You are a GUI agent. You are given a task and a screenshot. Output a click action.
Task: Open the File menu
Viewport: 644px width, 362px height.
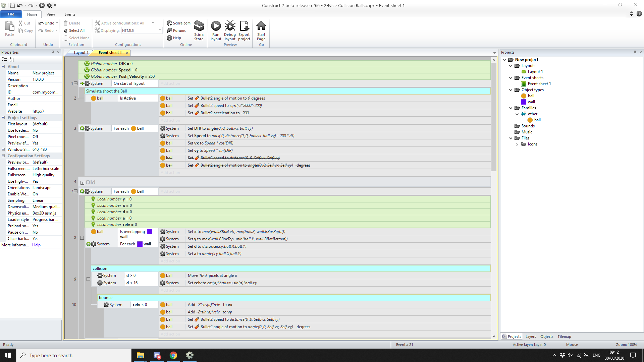pyautogui.click(x=11, y=14)
